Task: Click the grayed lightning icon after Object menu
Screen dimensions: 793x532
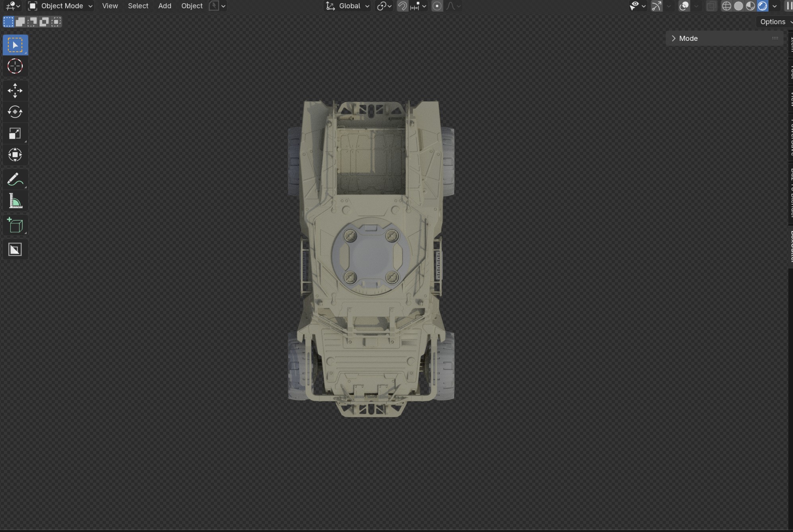Action: click(214, 6)
